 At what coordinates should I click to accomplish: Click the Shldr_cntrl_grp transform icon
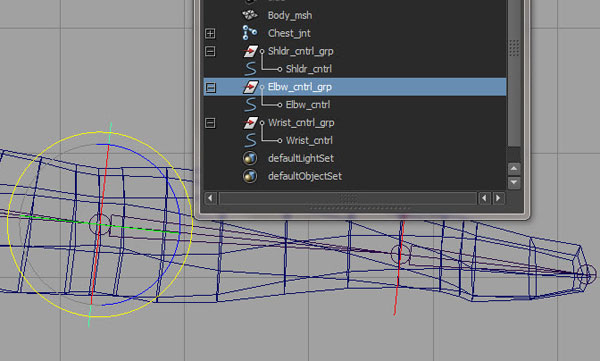tap(251, 51)
